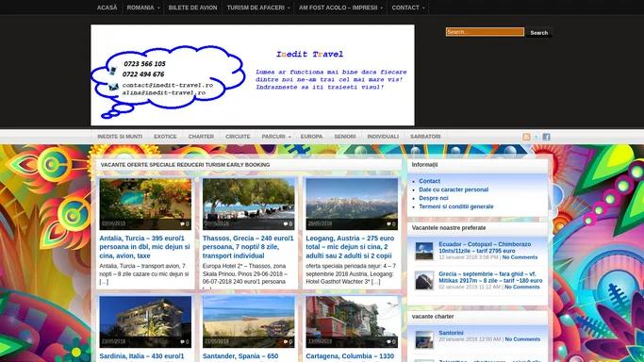Click Sardinia hotel night thumbnail image
The image size is (644, 362).
pyautogui.click(x=145, y=321)
